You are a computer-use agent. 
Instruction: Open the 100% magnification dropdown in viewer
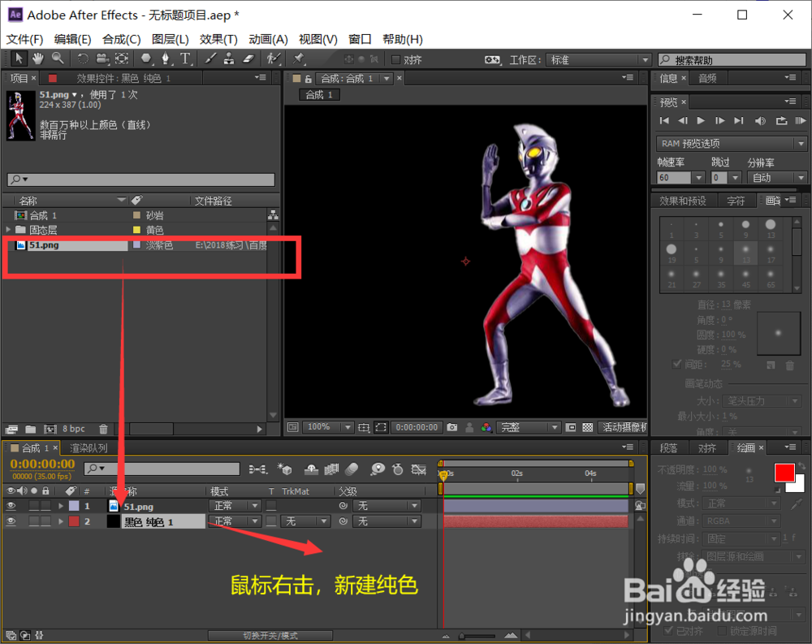(x=327, y=427)
